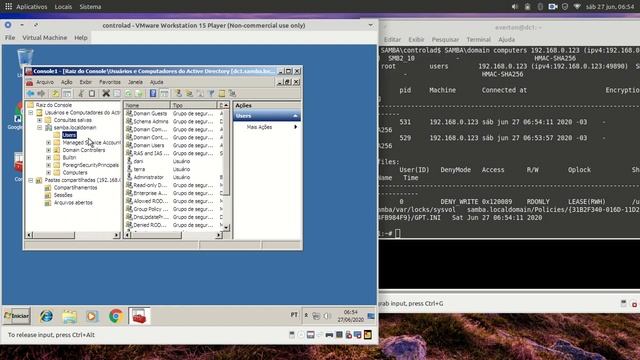Click the create new user toolbar icon

click(178, 93)
